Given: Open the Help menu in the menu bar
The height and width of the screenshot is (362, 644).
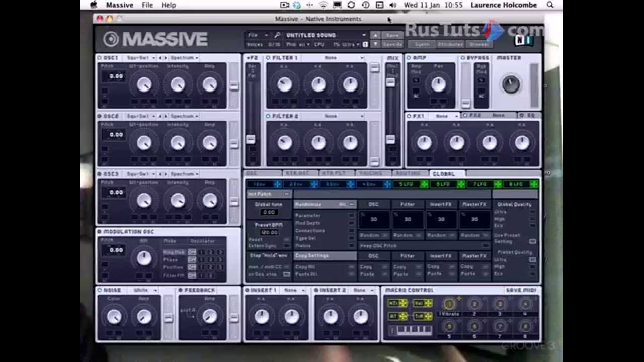Looking at the screenshot, I should [x=169, y=5].
